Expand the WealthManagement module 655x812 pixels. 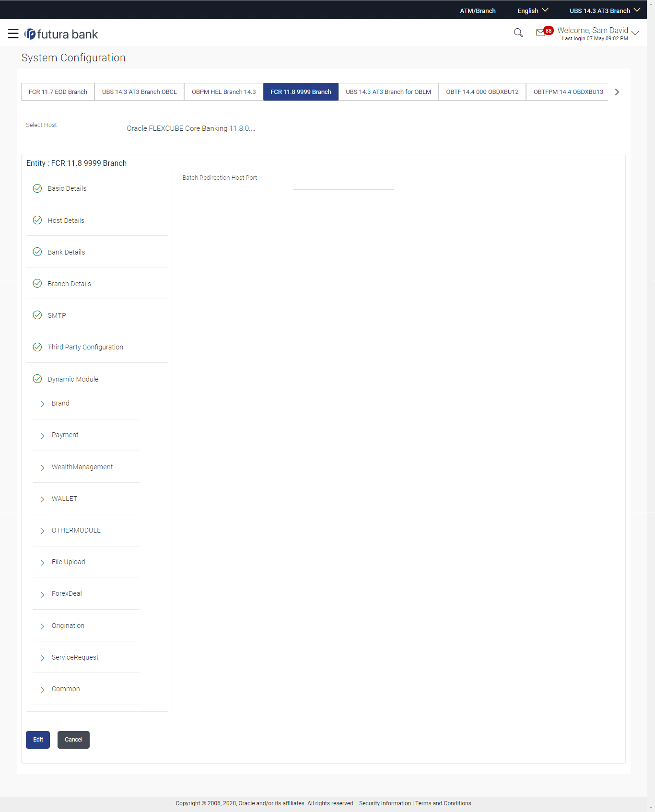pos(42,467)
